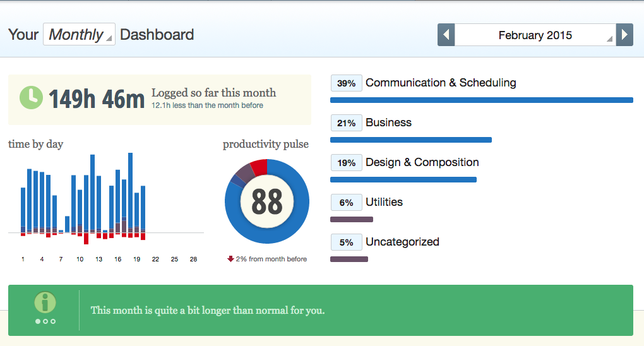Select the first banner pagination dot

38,321
